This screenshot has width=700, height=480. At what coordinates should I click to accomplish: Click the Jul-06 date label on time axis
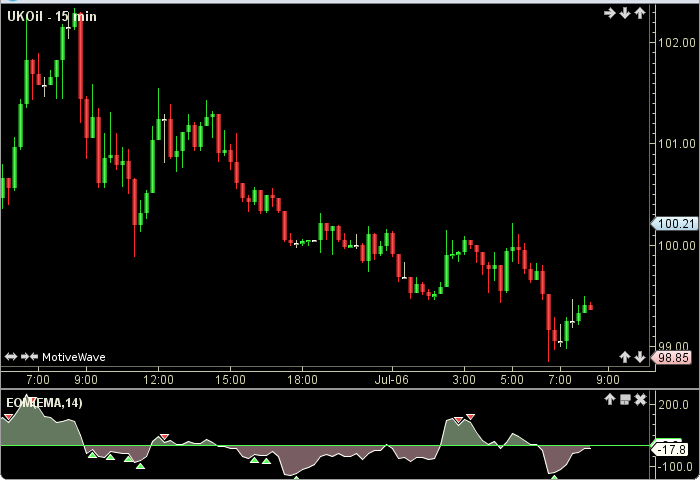pos(392,380)
